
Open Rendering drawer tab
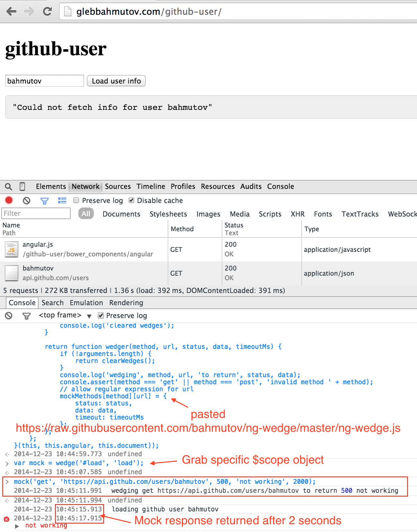coord(126,303)
